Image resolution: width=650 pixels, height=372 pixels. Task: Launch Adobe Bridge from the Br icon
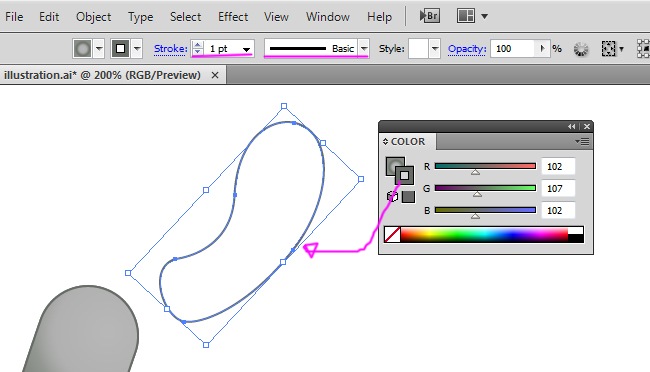pyautogui.click(x=429, y=16)
